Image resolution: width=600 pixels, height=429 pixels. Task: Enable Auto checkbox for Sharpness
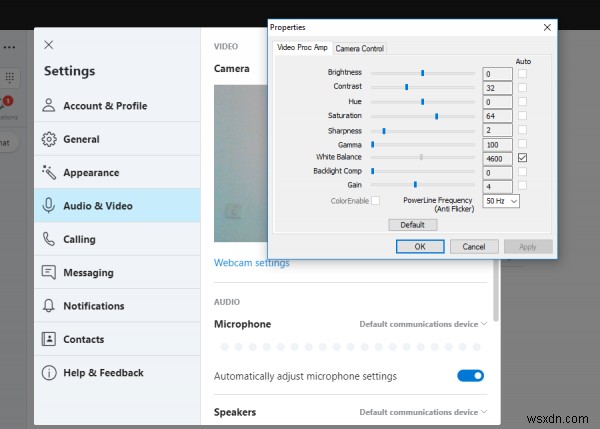coord(522,130)
